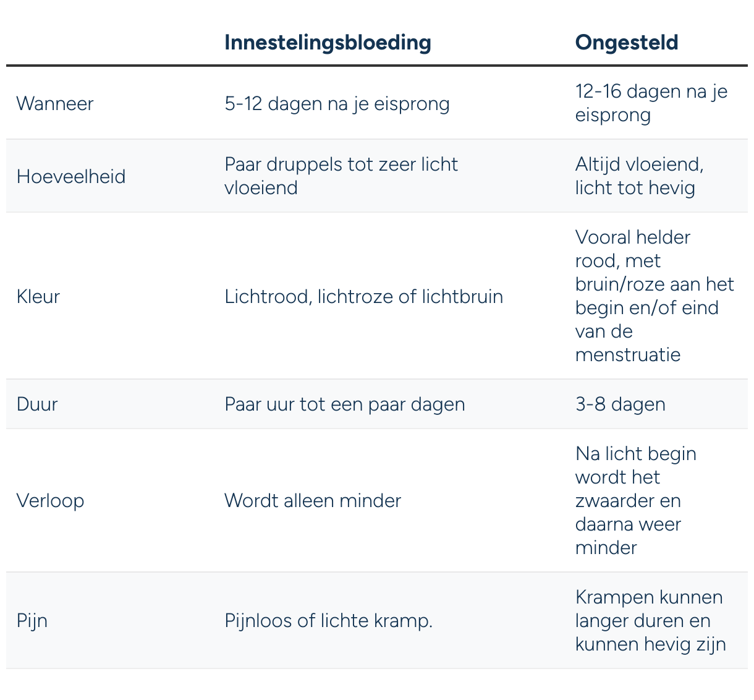This screenshot has width=754, height=700.
Task: Click 'Paar uur tot een paar dagen' cell
Action: (x=344, y=404)
